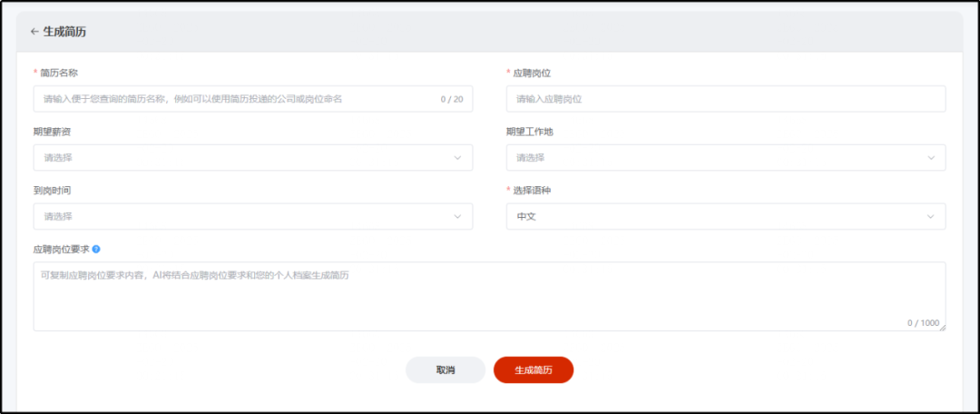Open the 选择语种 dropdown showing 中文

pyautogui.click(x=726, y=216)
